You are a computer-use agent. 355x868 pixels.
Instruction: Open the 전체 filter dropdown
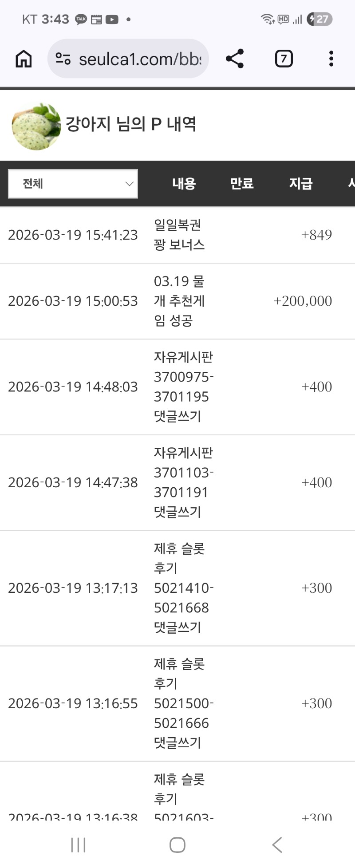(73, 184)
